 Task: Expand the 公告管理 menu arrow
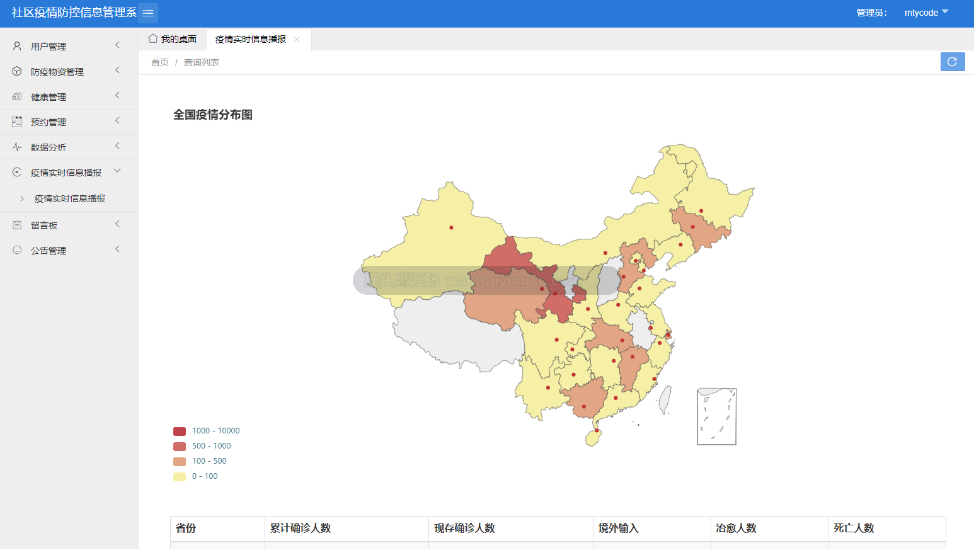tap(117, 249)
